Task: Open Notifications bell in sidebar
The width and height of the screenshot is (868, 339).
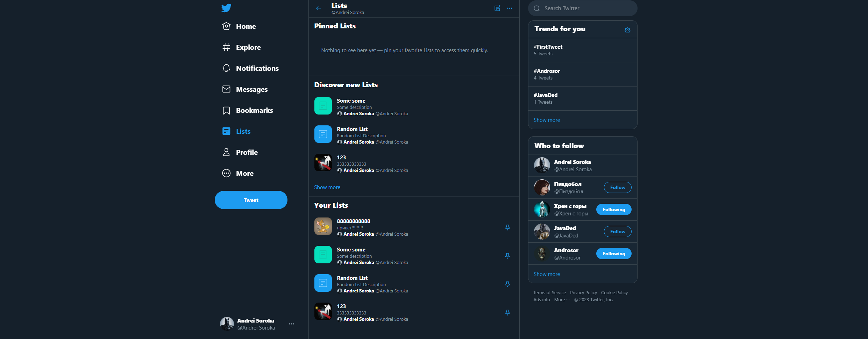Action: (x=226, y=68)
